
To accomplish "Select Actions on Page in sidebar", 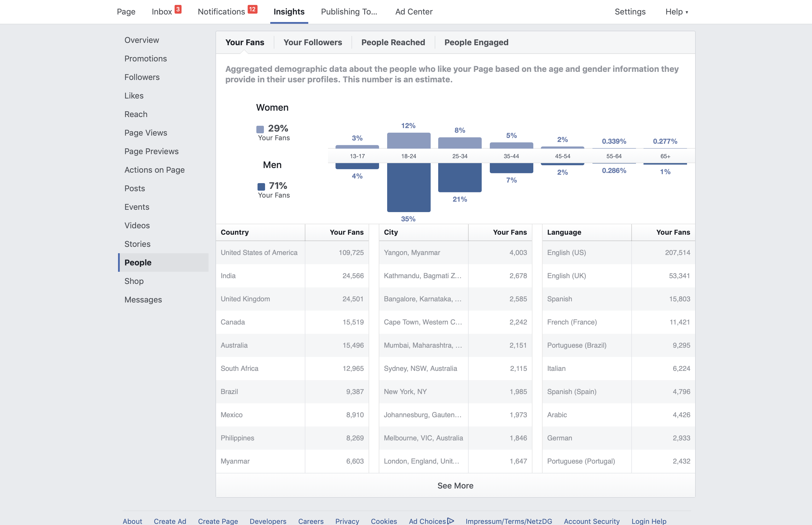I will point(155,170).
